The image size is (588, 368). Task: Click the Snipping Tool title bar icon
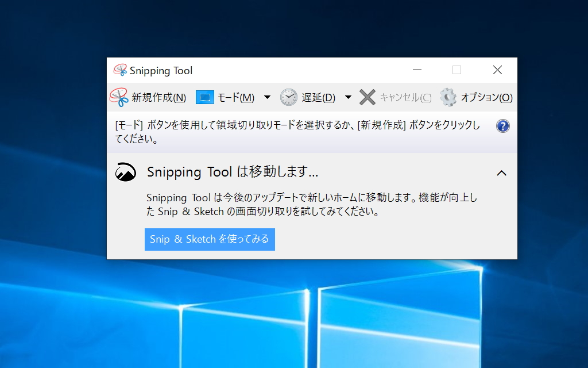121,70
